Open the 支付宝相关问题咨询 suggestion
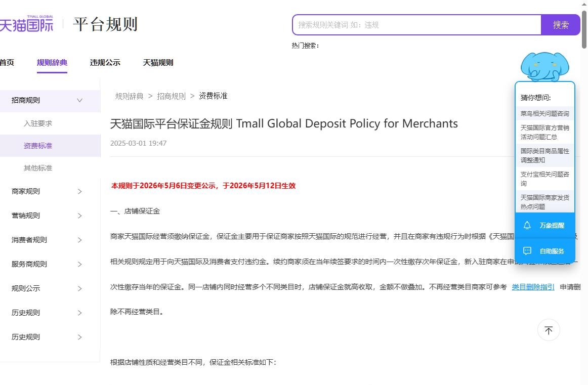Image resolution: width=588 pixels, height=385 pixels. click(x=544, y=179)
